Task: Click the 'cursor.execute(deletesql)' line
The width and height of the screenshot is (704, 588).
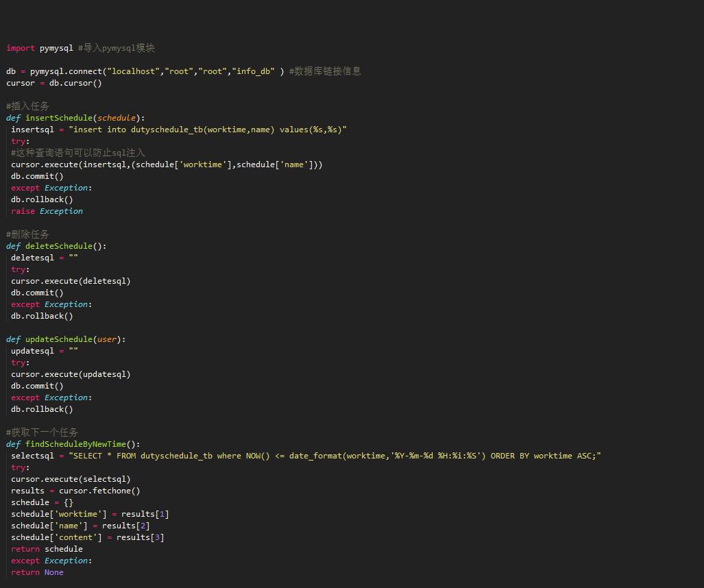Action: 71,281
